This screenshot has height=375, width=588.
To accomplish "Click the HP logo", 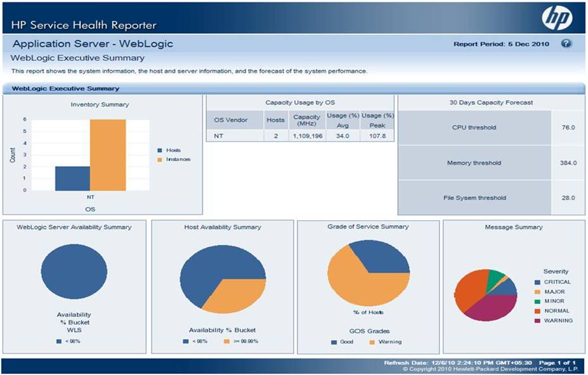I will pos(558,18).
